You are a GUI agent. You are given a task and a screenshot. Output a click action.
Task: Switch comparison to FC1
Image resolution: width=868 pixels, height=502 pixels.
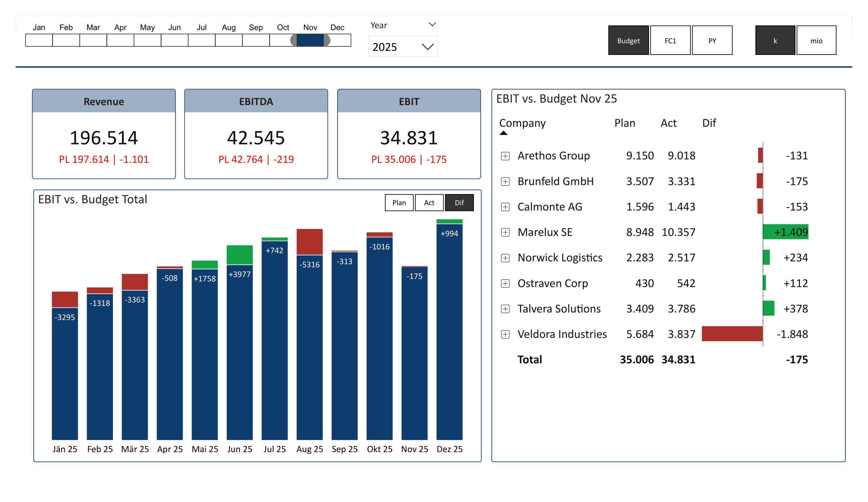coord(670,40)
